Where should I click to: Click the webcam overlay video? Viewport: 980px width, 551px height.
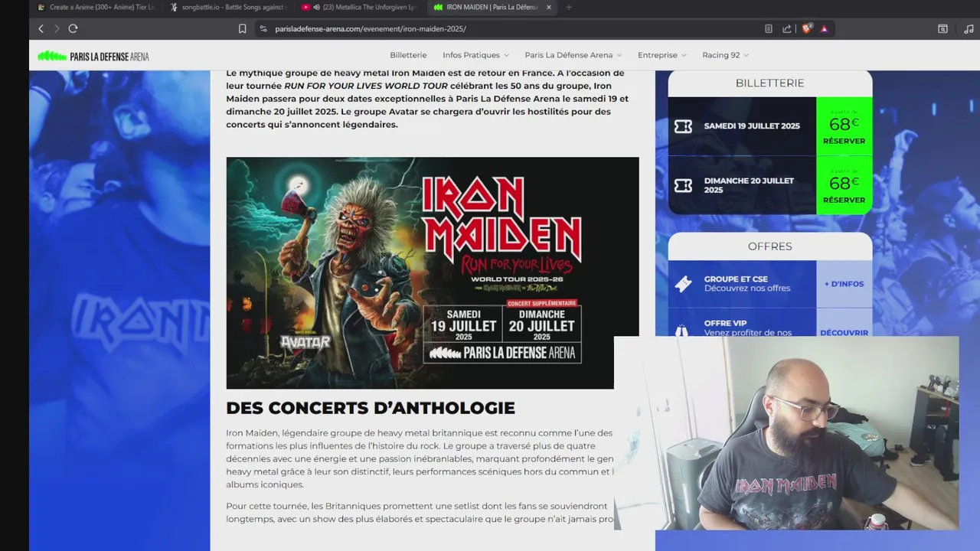(786, 433)
